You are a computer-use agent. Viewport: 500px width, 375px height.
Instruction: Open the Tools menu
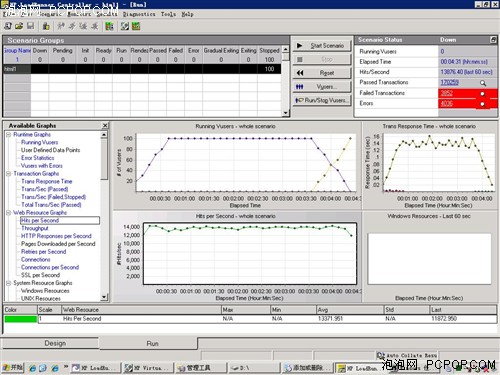(x=168, y=14)
